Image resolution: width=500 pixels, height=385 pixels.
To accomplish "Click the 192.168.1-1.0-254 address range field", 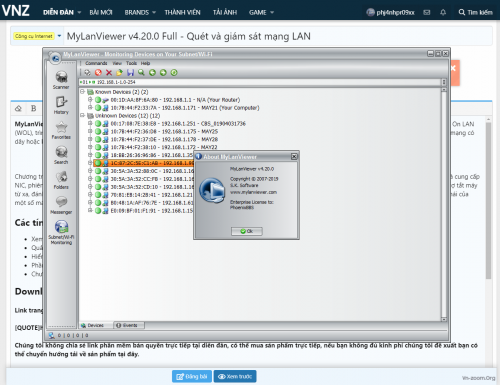I will pos(261,82).
